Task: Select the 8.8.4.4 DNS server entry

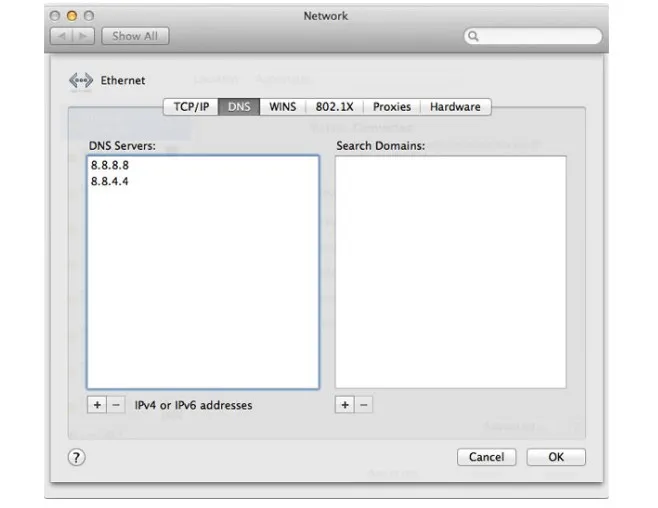Action: 109,182
